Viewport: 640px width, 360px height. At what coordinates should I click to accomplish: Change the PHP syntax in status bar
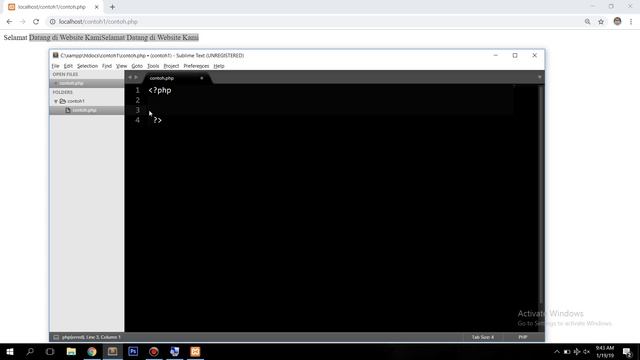click(523, 337)
